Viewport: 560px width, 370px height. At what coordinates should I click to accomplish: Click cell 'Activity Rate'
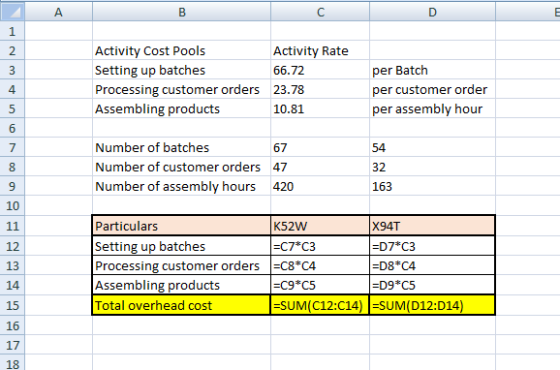pyautogui.click(x=320, y=51)
